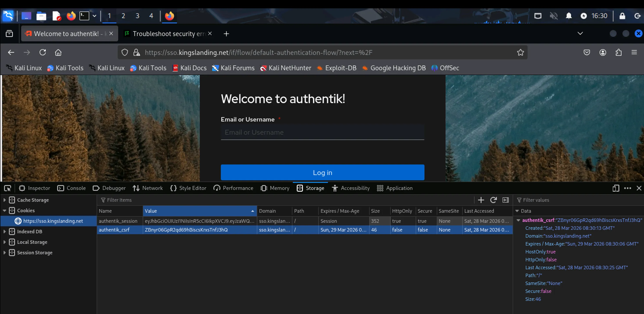Click the Log in button
The height and width of the screenshot is (314, 644).
[x=322, y=172]
